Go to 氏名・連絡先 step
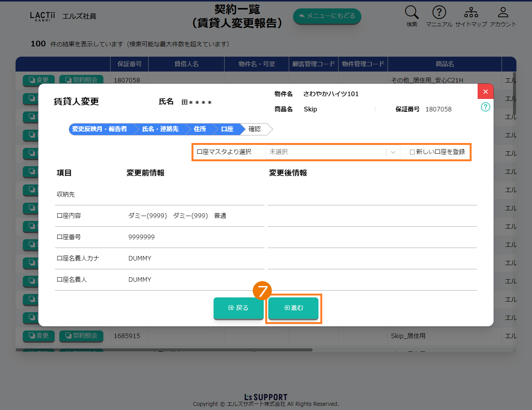Image resolution: width=532 pixels, height=410 pixels. 160,129
